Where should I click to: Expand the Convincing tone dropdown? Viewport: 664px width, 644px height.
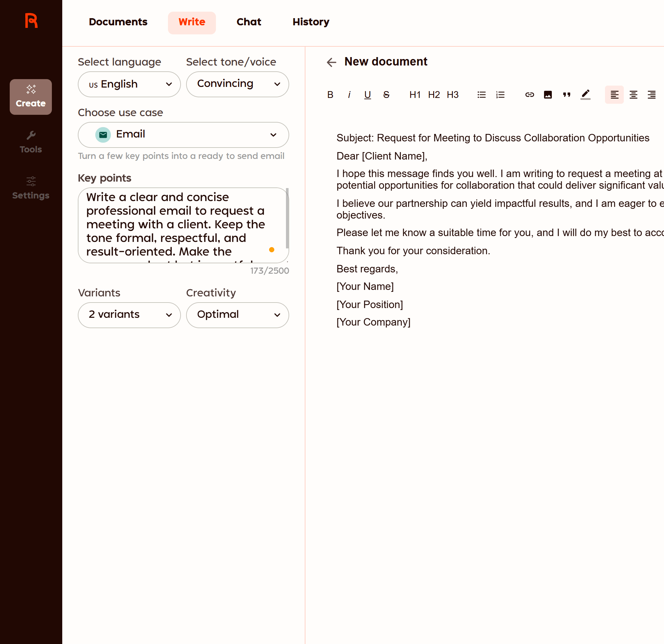tap(237, 84)
